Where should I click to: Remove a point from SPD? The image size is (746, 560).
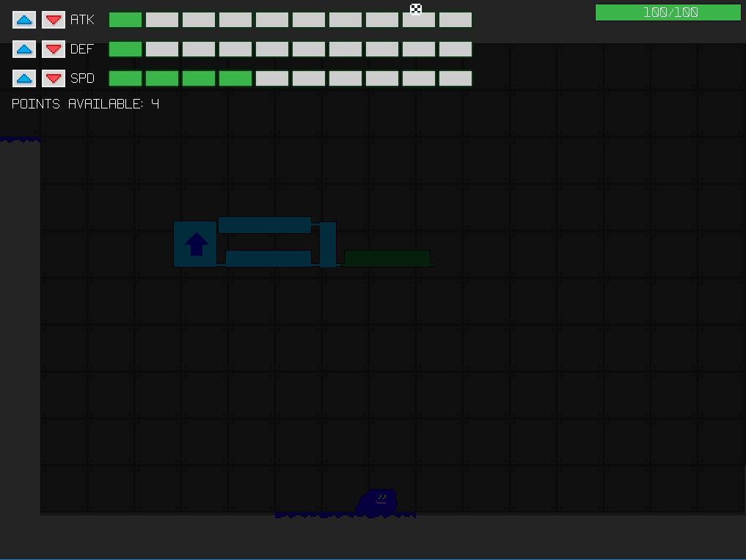tap(53, 78)
